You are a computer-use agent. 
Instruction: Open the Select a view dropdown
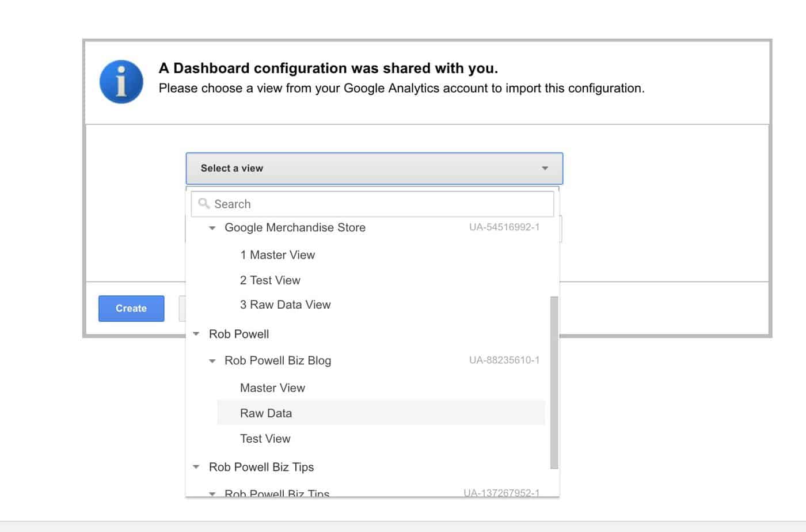coord(374,168)
